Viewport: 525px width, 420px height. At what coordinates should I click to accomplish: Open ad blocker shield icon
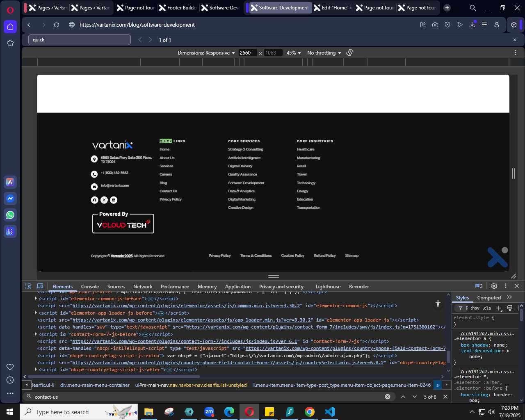[x=447, y=25]
